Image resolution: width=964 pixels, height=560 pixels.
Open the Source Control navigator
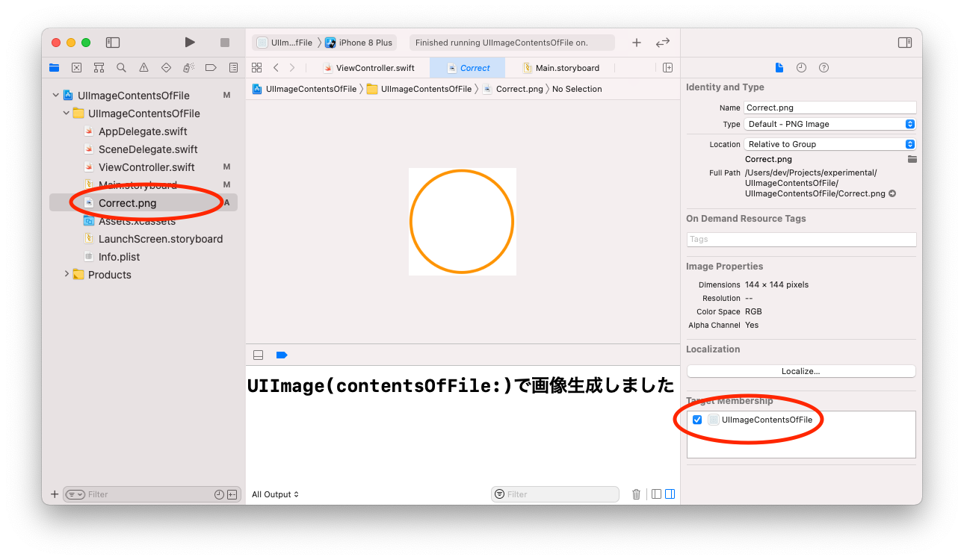(76, 67)
